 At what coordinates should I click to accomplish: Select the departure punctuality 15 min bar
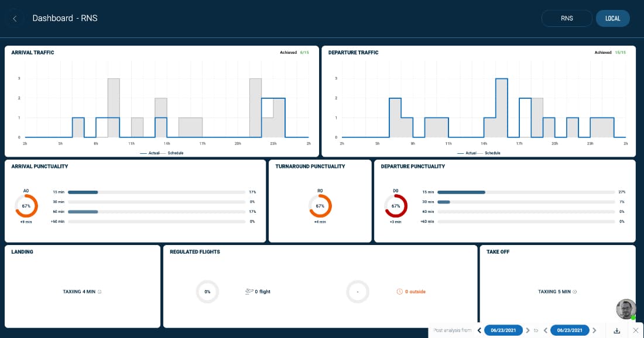[x=526, y=192]
